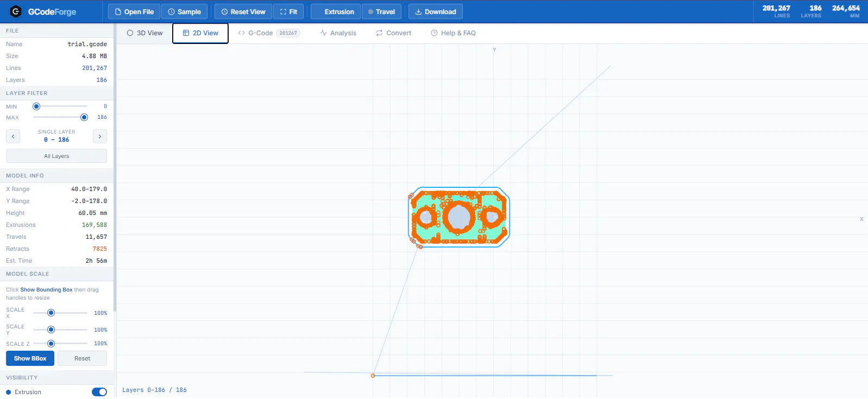Click the 186 LAYERS counter in header
The image size is (868, 399).
coord(812,11)
